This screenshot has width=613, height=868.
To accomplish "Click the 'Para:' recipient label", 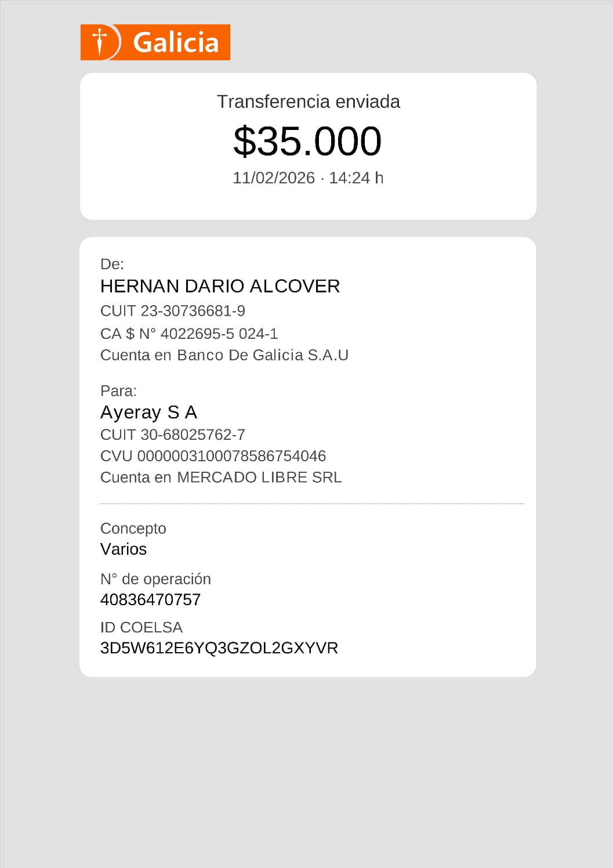I will [x=118, y=390].
